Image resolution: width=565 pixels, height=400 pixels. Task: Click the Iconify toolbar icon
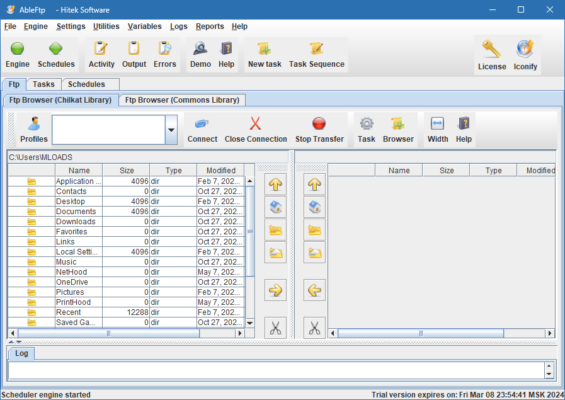pyautogui.click(x=525, y=49)
